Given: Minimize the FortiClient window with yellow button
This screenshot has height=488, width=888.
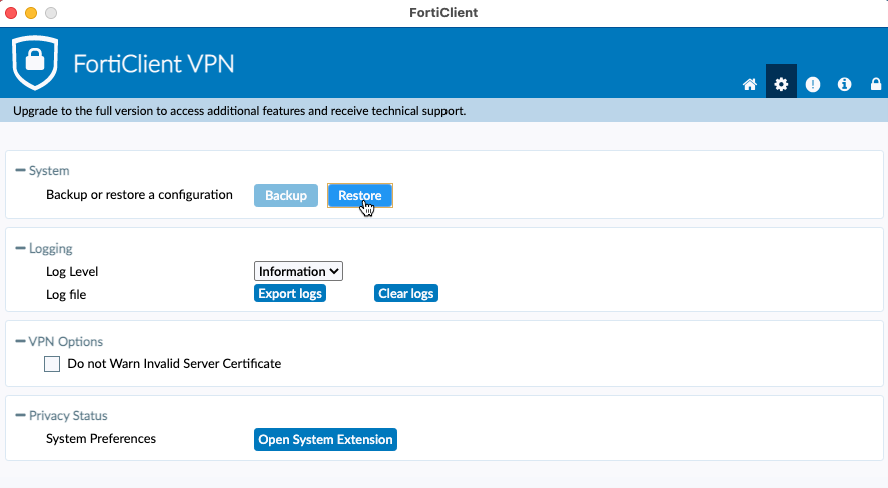Looking at the screenshot, I should pos(31,12).
